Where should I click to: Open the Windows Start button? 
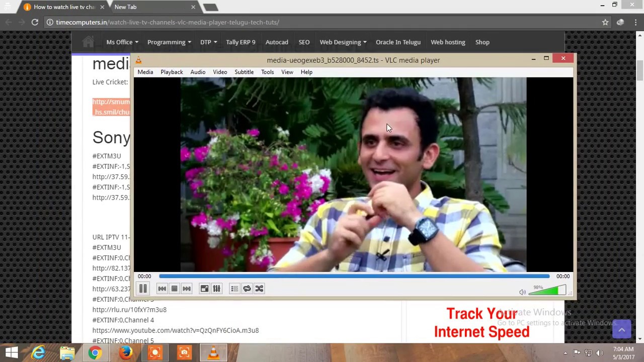[12, 353]
